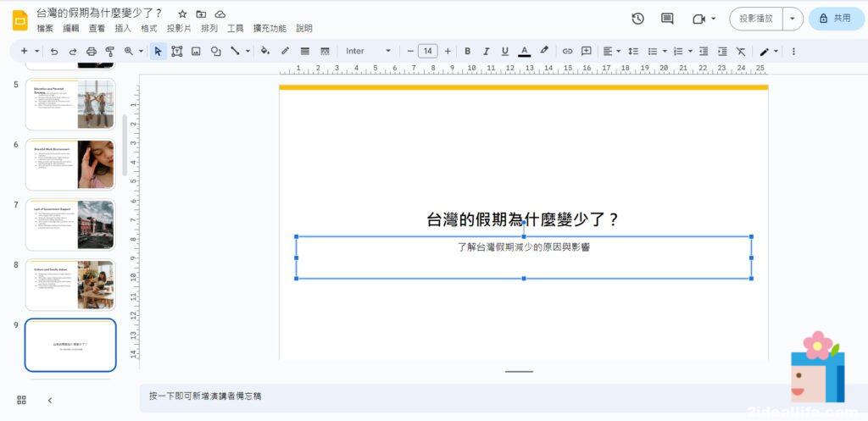The width and height of the screenshot is (868, 421).
Task: Open the text color picker
Action: [524, 51]
